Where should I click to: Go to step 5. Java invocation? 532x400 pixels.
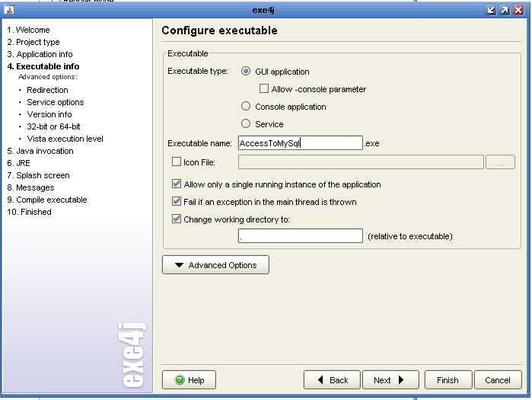click(x=40, y=151)
